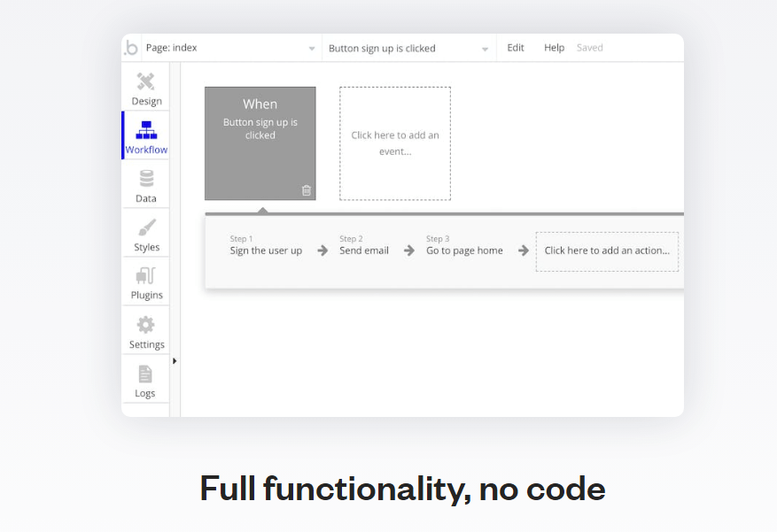Open the Button sign up is clicked dropdown
The image size is (777, 532).
[x=408, y=48]
